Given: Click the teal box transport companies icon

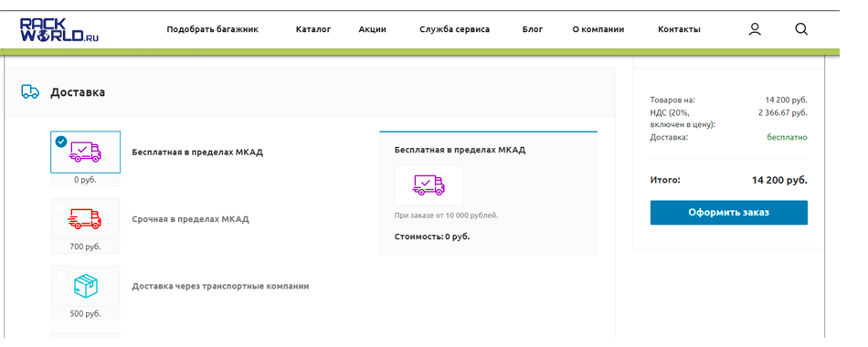Looking at the screenshot, I should [x=85, y=286].
